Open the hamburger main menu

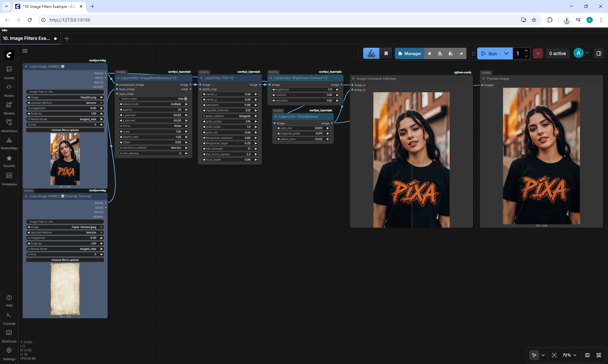pyautogui.click(x=25, y=51)
